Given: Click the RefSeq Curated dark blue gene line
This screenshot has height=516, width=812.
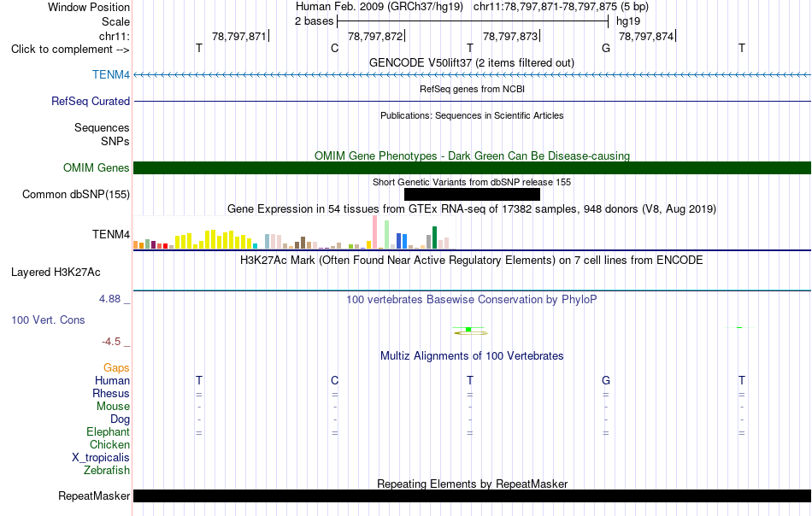Looking at the screenshot, I should (472, 101).
